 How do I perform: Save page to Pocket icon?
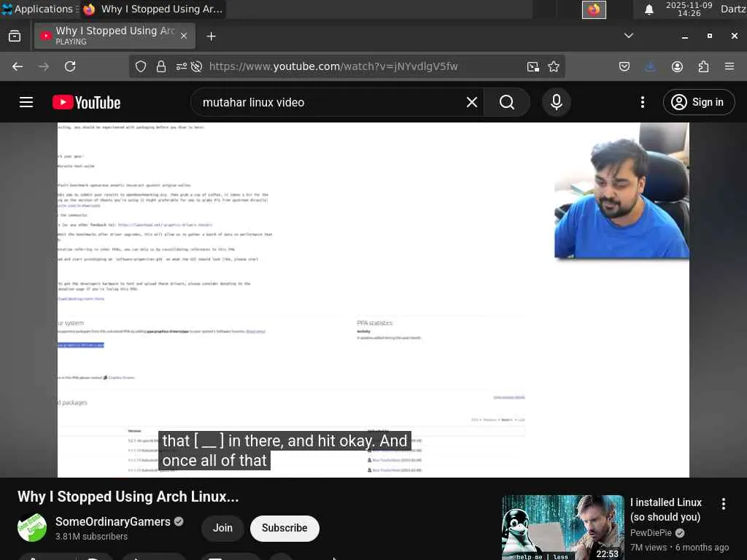[624, 66]
